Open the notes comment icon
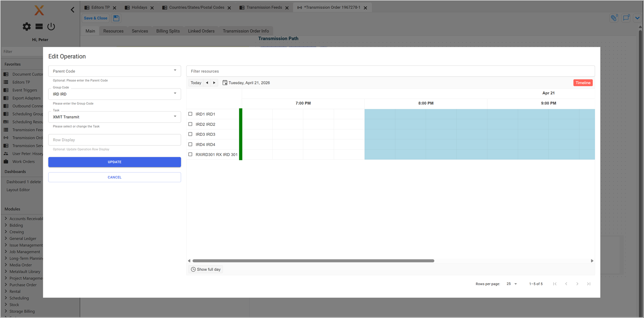The height and width of the screenshot is (318, 644). tap(626, 18)
